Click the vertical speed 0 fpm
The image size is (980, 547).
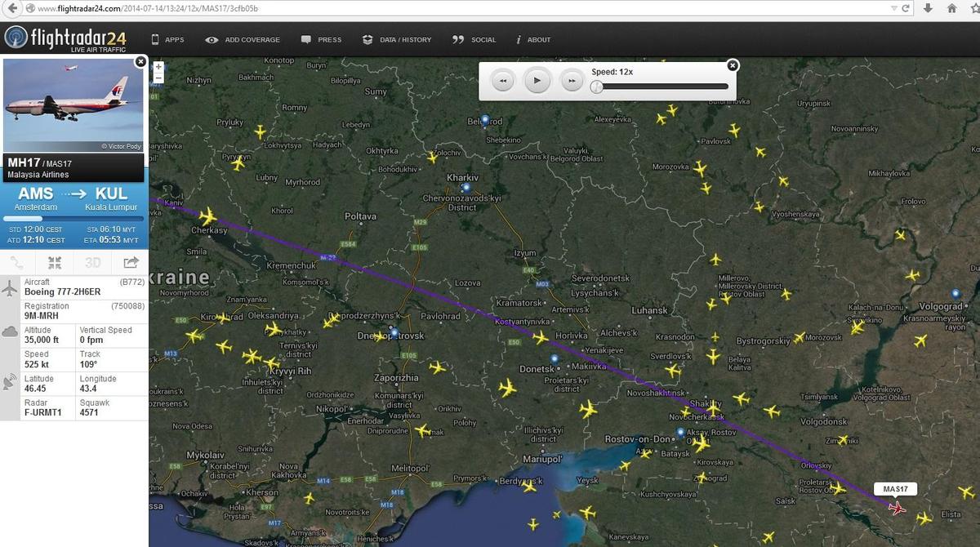pyautogui.click(x=91, y=340)
